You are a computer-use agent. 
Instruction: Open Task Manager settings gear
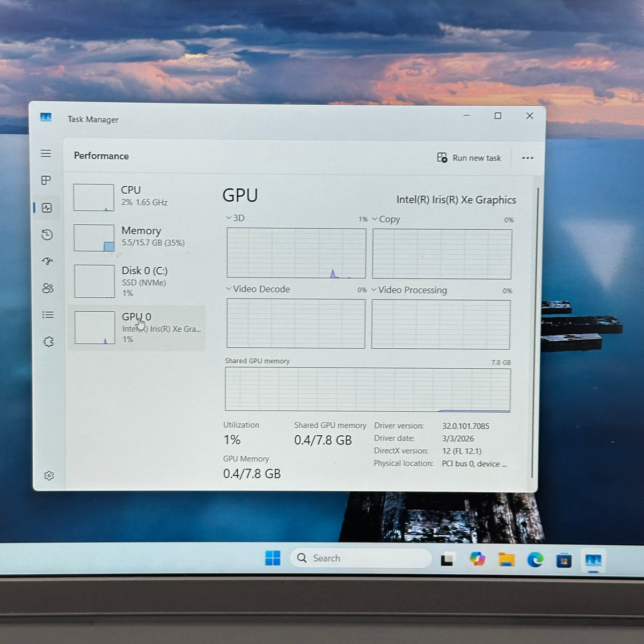pos(49,475)
